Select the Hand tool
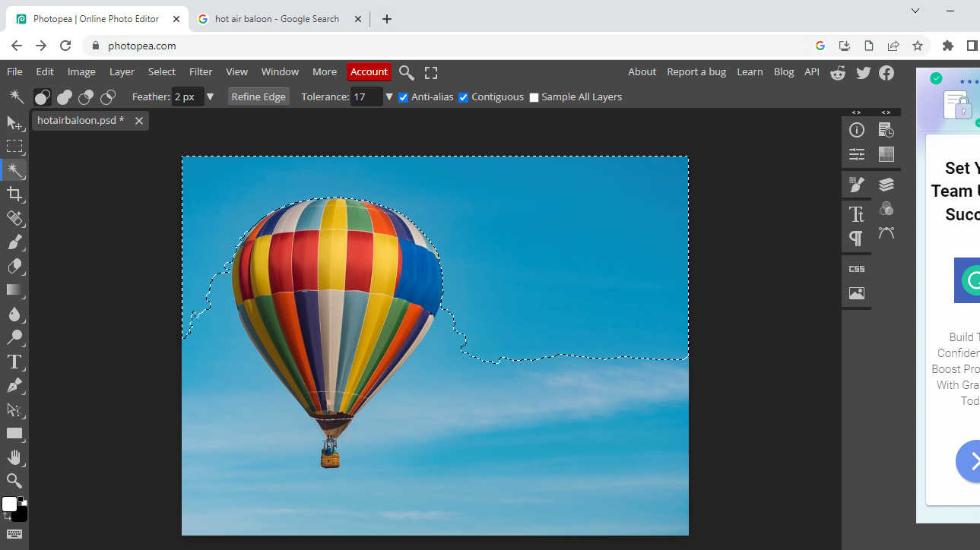The width and height of the screenshot is (980, 550). (x=14, y=457)
